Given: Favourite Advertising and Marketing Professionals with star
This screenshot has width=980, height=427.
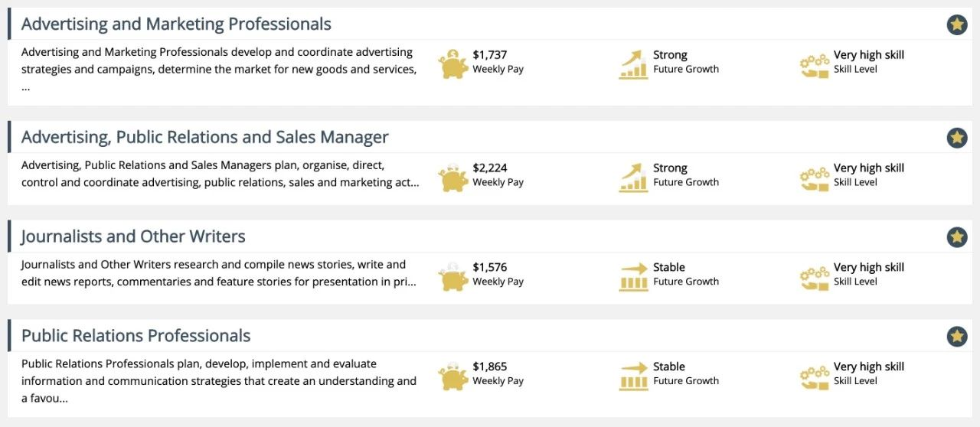Looking at the screenshot, I should click(956, 24).
